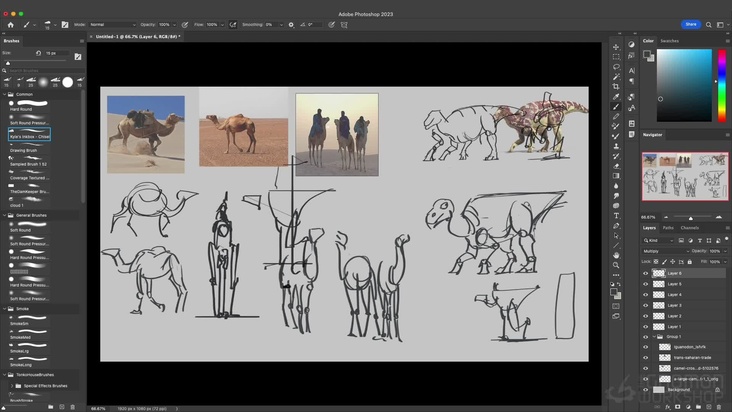Hide Layer 3 visibility eye

pyautogui.click(x=646, y=306)
